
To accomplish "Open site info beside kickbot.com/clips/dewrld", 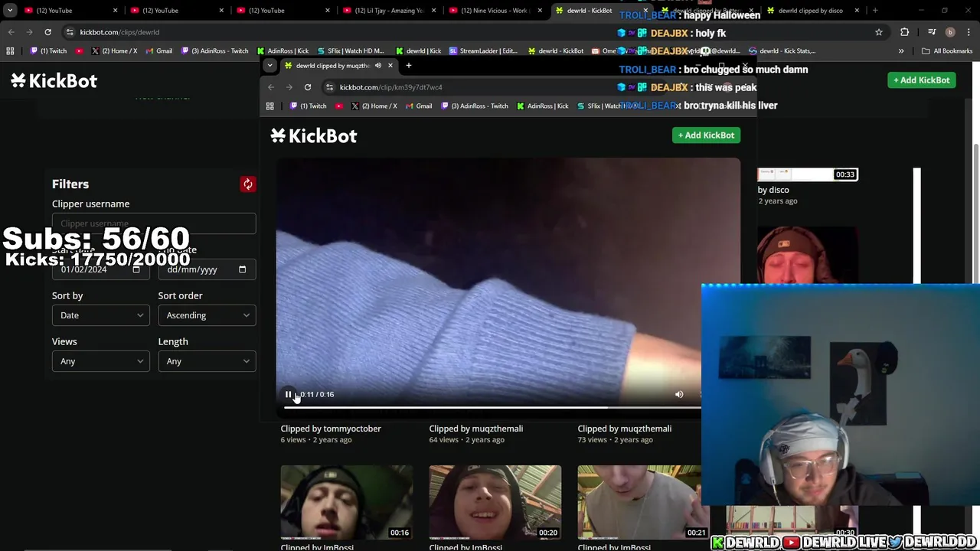I will click(x=70, y=32).
